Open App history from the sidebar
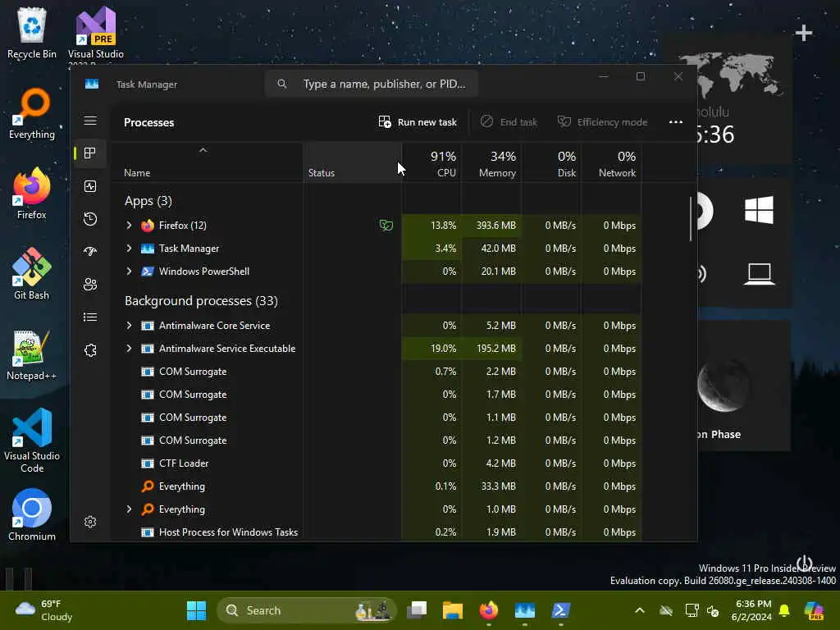The width and height of the screenshot is (840, 630). (90, 218)
